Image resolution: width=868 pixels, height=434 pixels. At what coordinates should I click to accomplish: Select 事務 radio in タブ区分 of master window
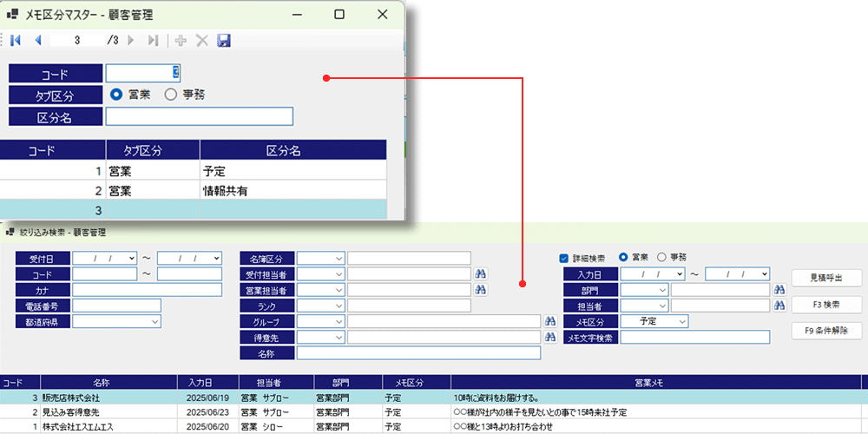[170, 95]
